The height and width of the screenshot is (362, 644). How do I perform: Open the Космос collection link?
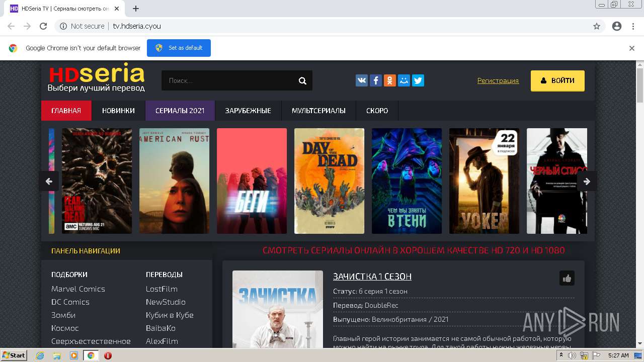point(65,328)
